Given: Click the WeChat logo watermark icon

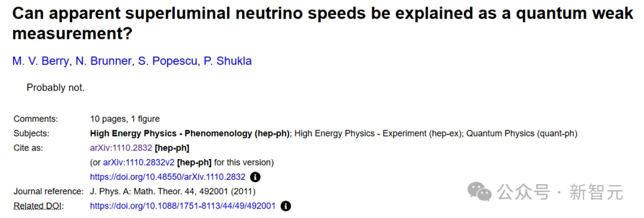Looking at the screenshot, I should [479, 192].
